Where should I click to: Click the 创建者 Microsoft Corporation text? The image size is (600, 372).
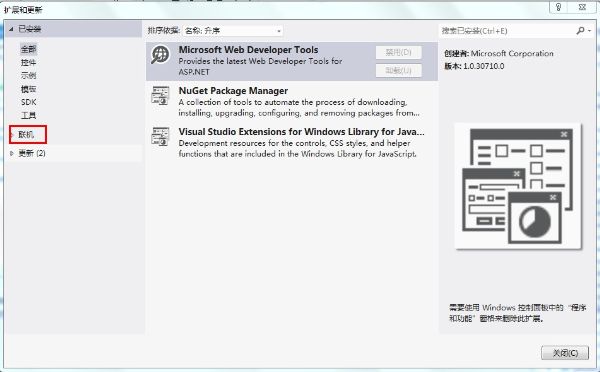[x=499, y=54]
